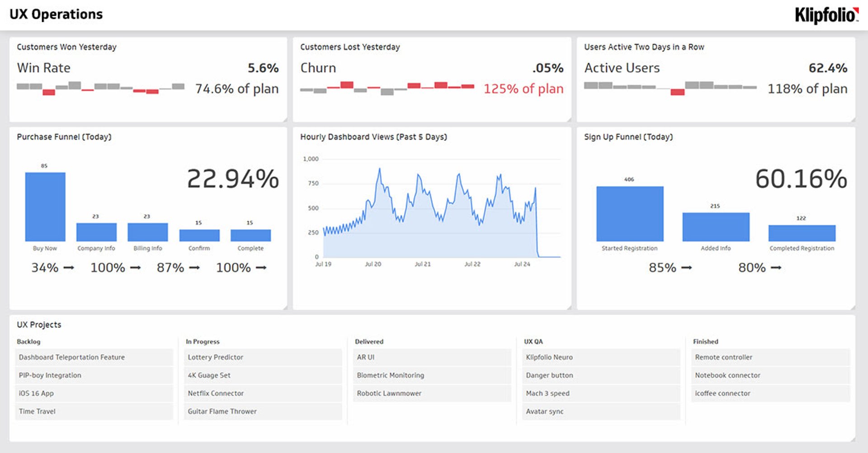
Task: Select the iOS 16 App backlog entry
Action: point(36,393)
